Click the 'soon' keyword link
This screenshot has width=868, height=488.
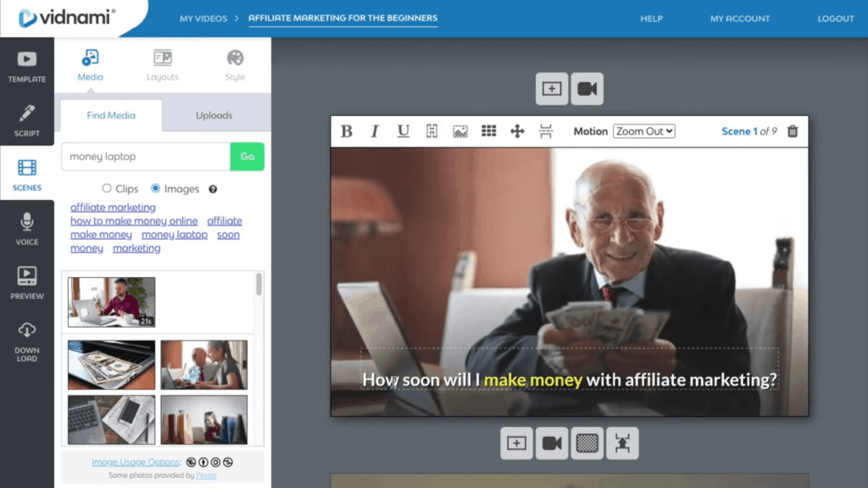click(x=228, y=235)
